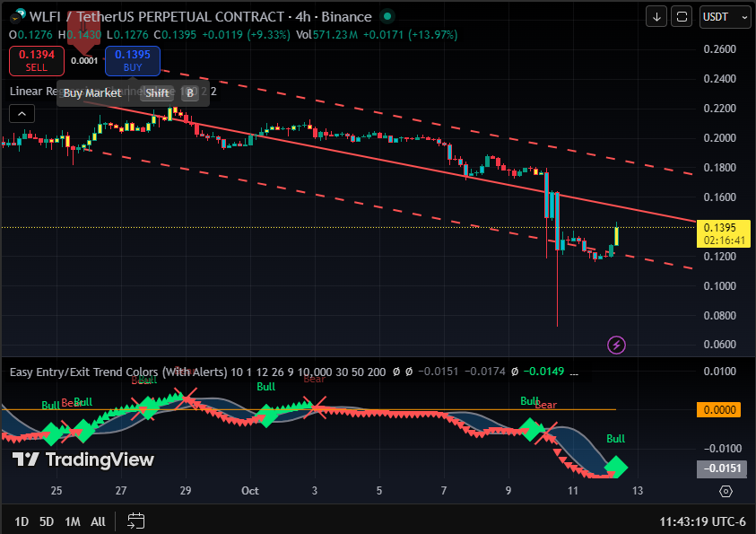Click the 0.2000 price axis label
The height and width of the screenshot is (534, 756).
click(720, 138)
